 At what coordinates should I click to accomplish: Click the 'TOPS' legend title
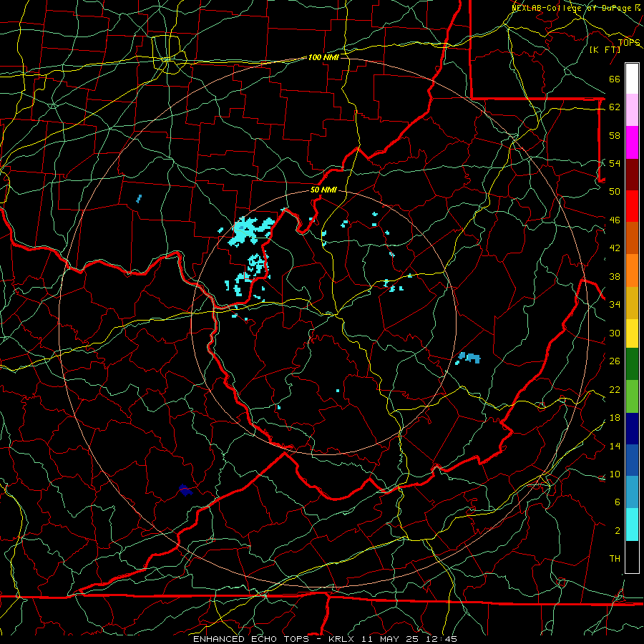[x=629, y=43]
